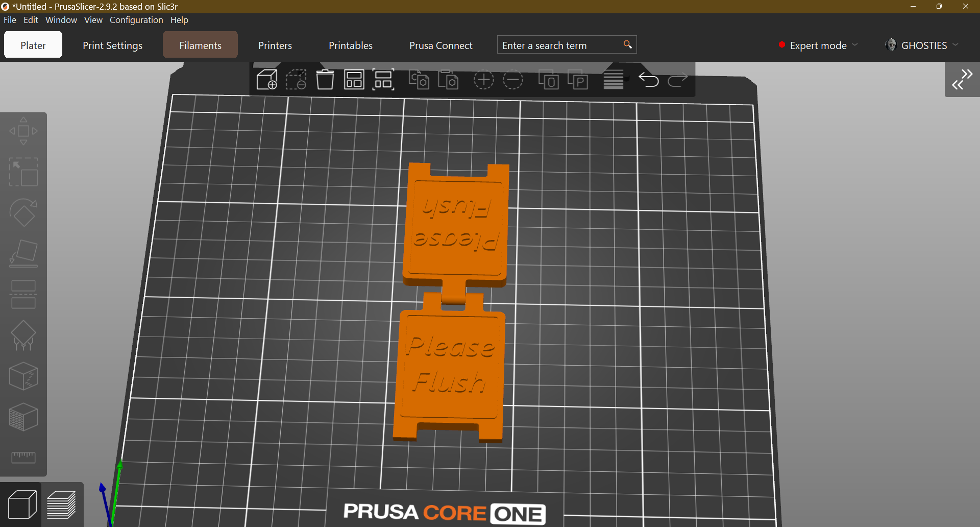Select the Move gizmo tool

point(23,131)
